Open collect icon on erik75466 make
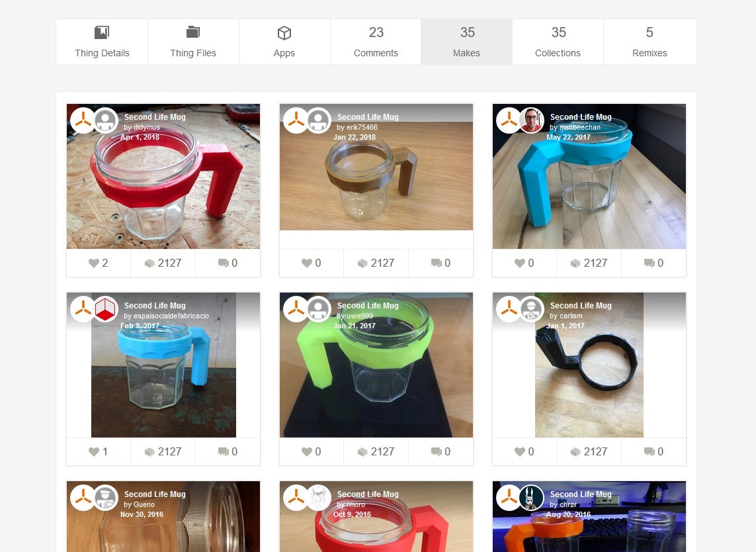This screenshot has width=756, height=552. 362,263
